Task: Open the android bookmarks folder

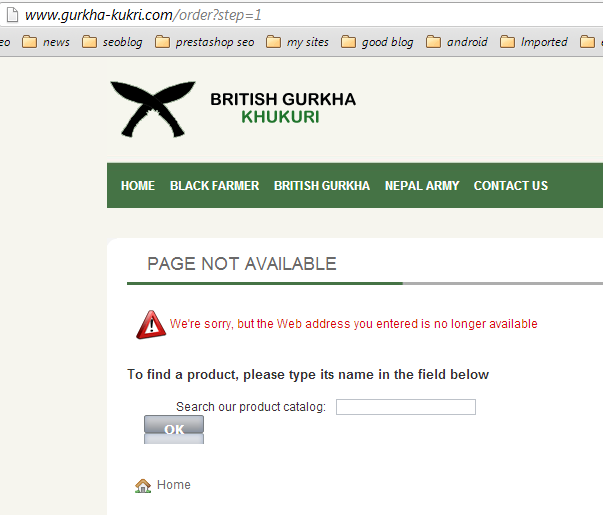Action: (x=457, y=42)
